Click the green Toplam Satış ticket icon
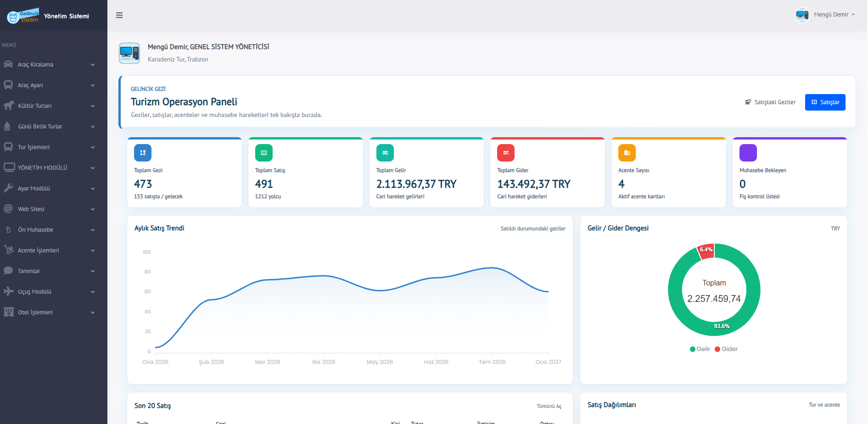The image size is (868, 424). [264, 153]
